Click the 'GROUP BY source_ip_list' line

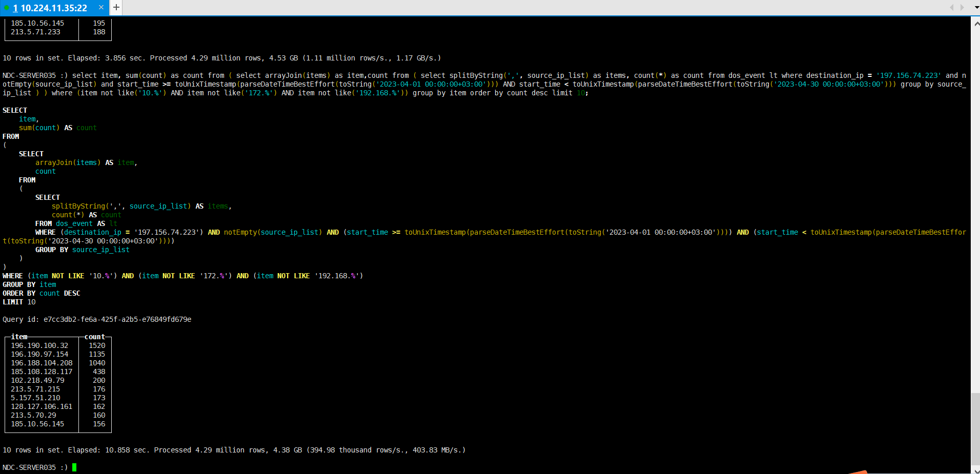(x=82, y=250)
